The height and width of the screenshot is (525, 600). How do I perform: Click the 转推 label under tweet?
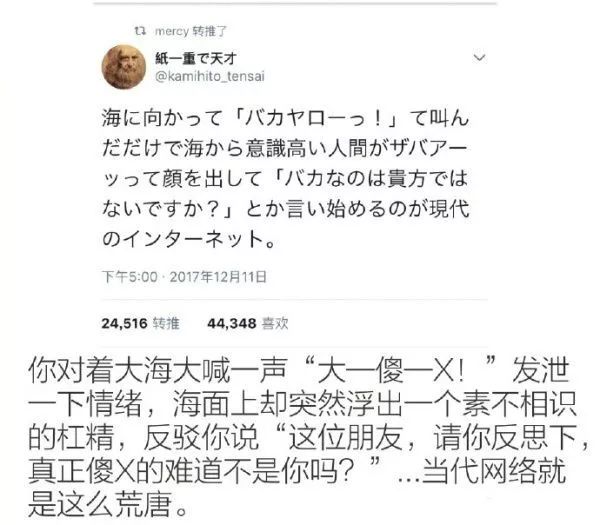click(x=166, y=324)
